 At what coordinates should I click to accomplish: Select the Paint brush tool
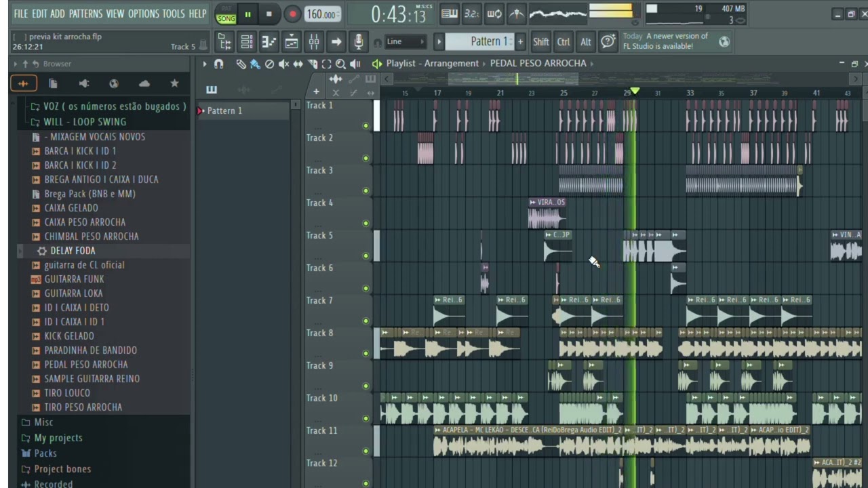(x=255, y=64)
